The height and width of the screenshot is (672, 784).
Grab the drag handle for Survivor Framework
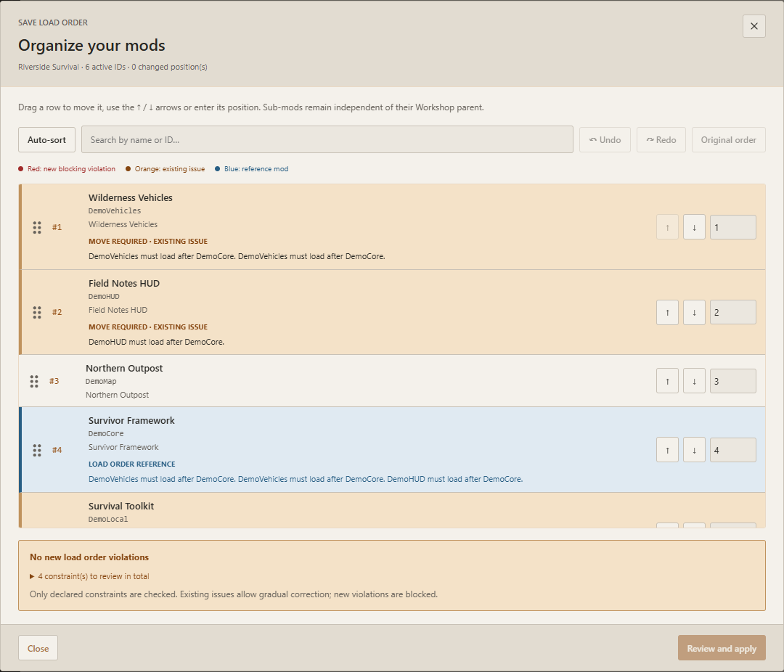[37, 450]
